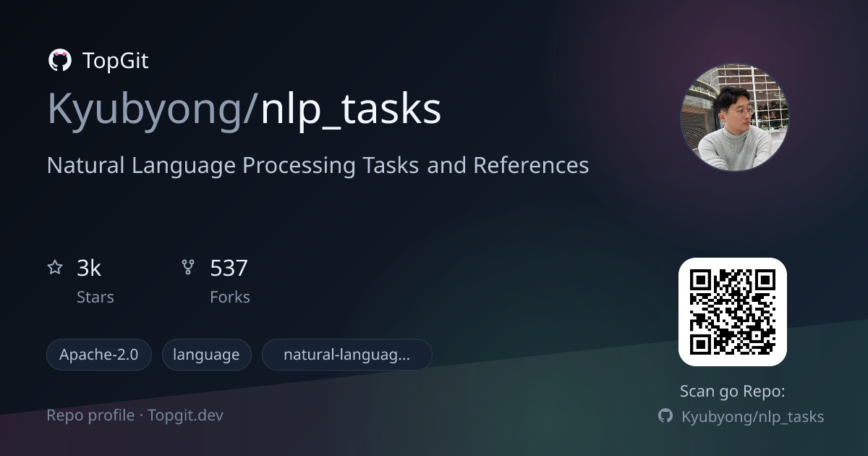
Task: Click the Stars label
Action: pyautogui.click(x=95, y=297)
